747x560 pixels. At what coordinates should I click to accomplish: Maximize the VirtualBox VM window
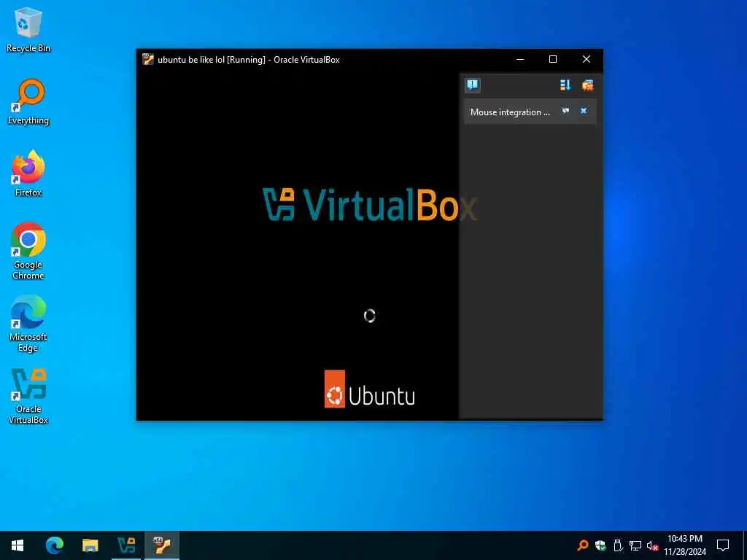pyautogui.click(x=553, y=60)
